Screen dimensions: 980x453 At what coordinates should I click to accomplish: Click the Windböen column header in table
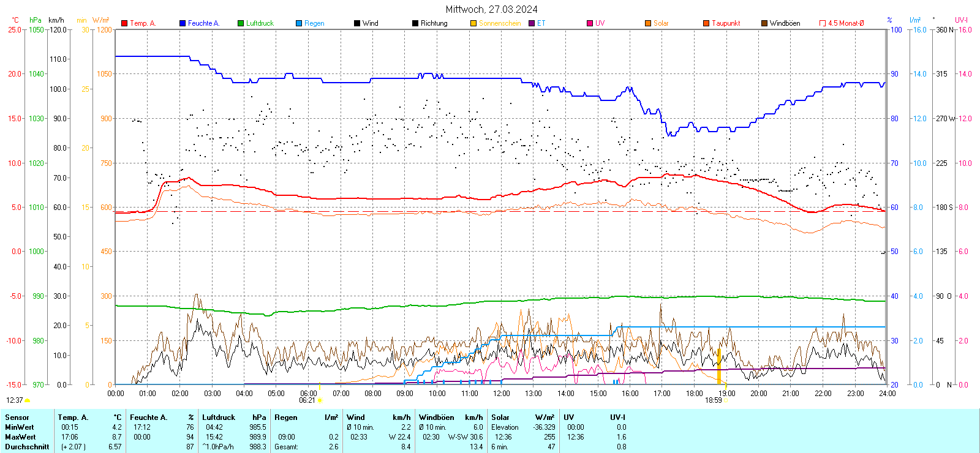coord(437,417)
